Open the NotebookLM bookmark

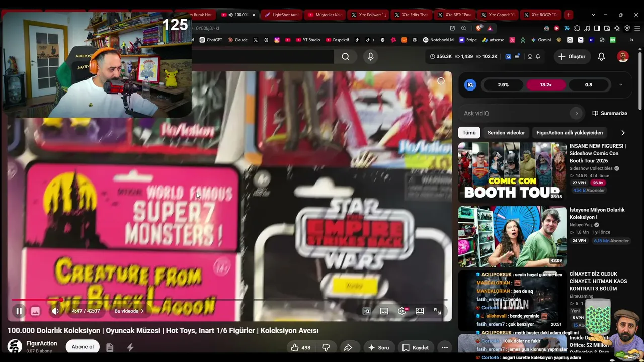point(438,40)
